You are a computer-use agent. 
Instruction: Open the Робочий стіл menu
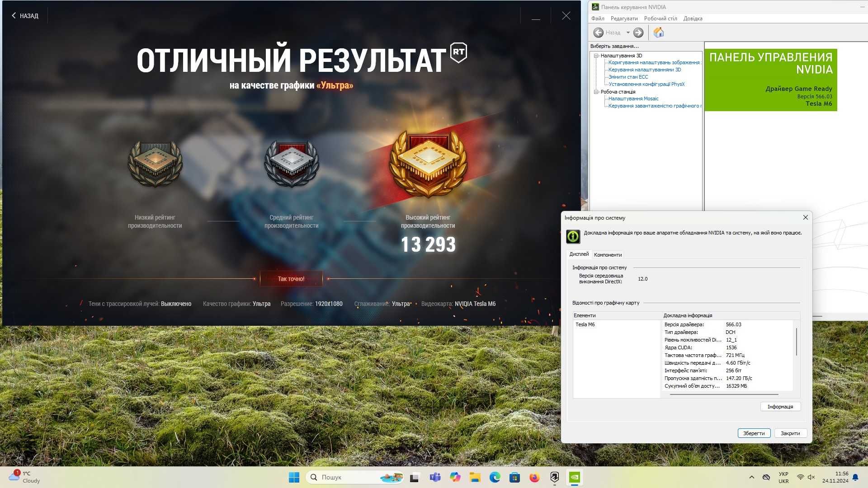660,19
